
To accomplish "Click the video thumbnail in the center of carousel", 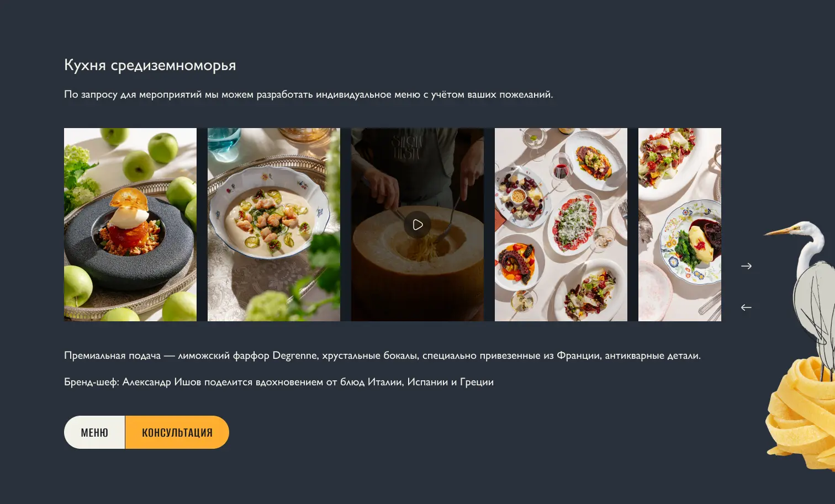I will (417, 225).
